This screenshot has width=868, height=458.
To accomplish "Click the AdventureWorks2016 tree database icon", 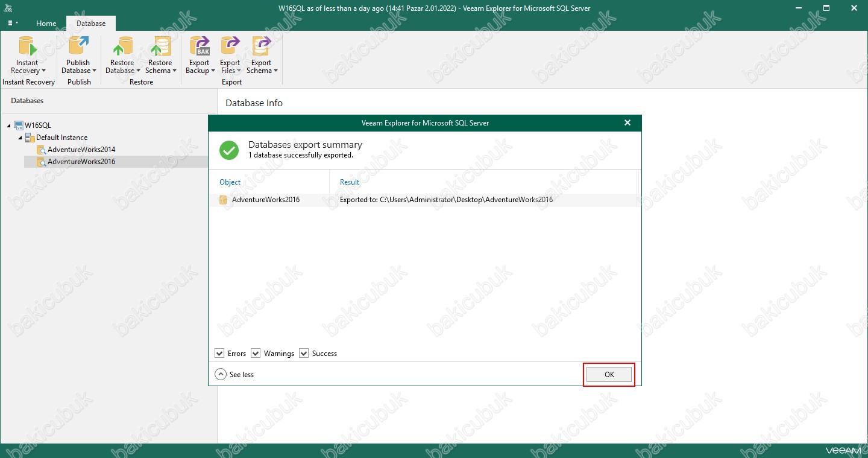I will (41, 162).
